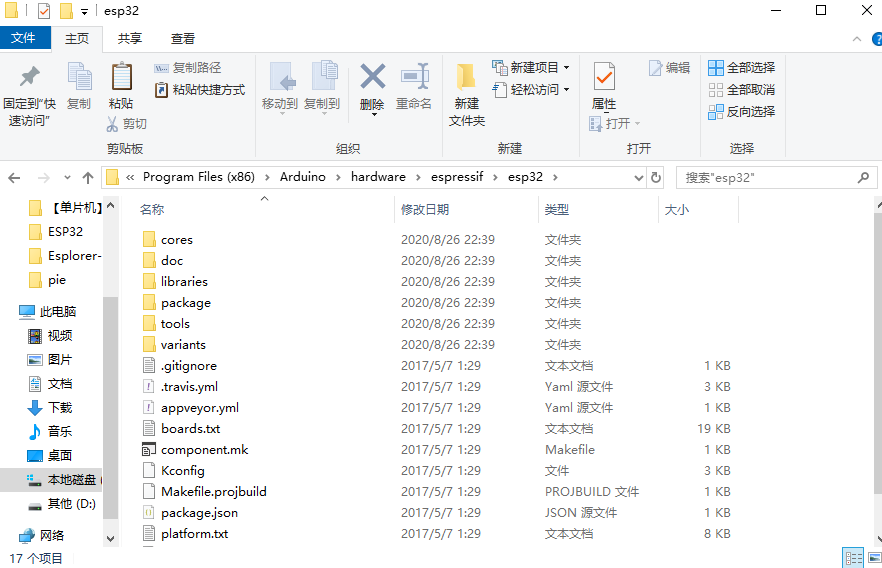Image resolution: width=882 pixels, height=568 pixels.
Task: Click Select All (全部选择) option
Action: (742, 68)
